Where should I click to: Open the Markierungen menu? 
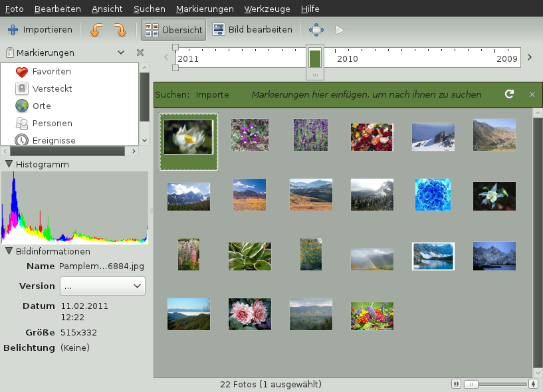[x=205, y=9]
